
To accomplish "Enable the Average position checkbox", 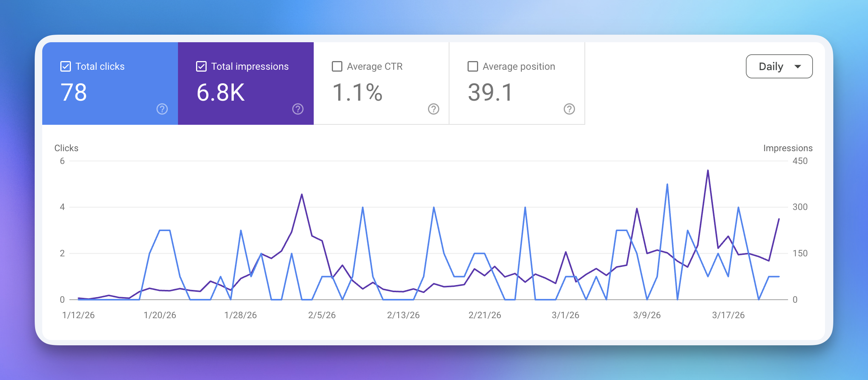I will point(473,67).
